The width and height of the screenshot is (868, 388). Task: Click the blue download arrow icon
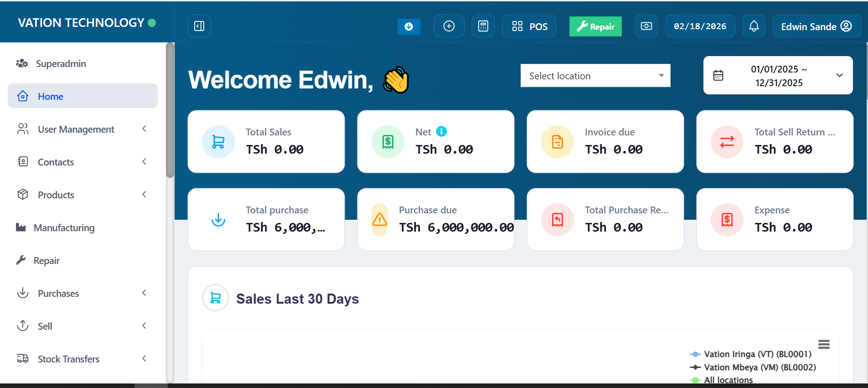408,26
